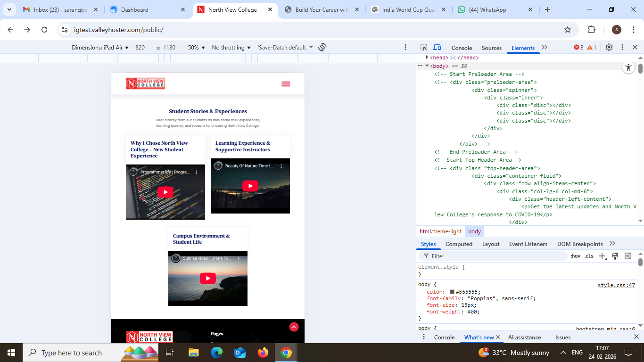The height and width of the screenshot is (362, 644).
Task: Select the Elements tab
Action: coord(523,48)
